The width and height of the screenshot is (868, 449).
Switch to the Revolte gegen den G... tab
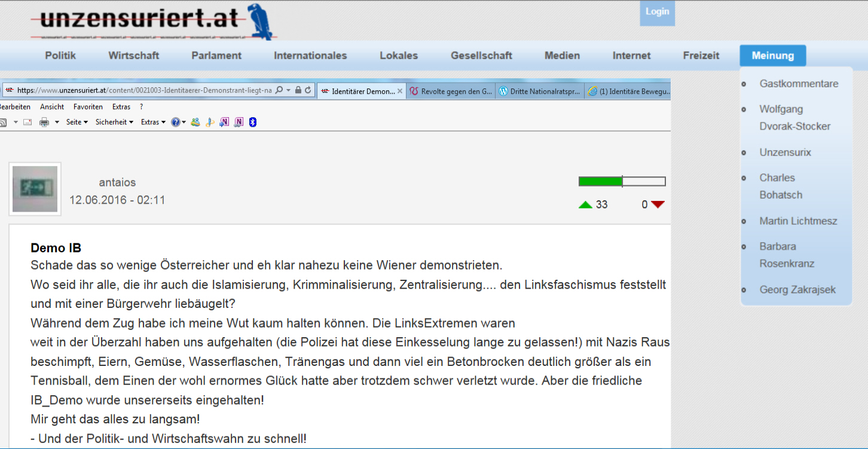pos(451,91)
